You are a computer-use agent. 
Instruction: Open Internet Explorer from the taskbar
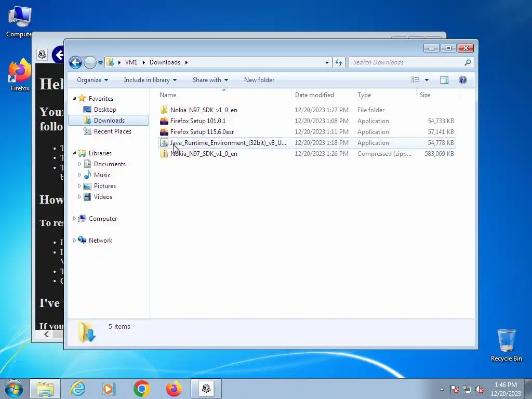click(x=77, y=389)
